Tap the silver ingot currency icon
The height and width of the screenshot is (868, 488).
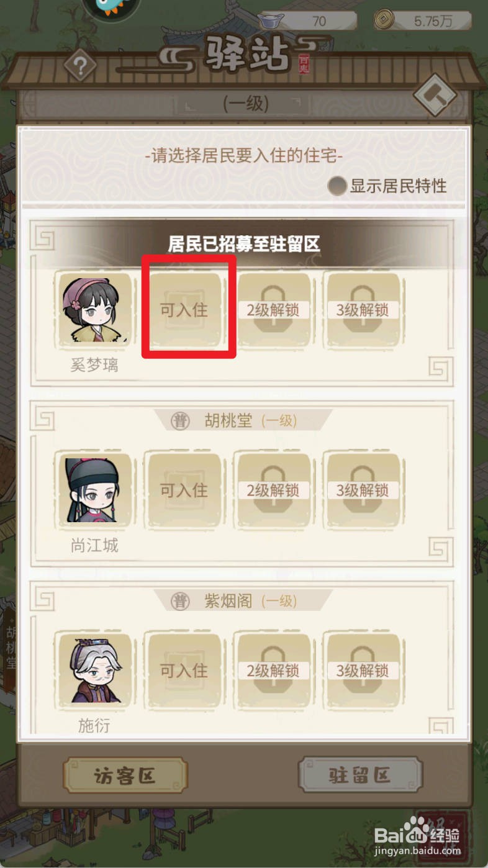[271, 20]
